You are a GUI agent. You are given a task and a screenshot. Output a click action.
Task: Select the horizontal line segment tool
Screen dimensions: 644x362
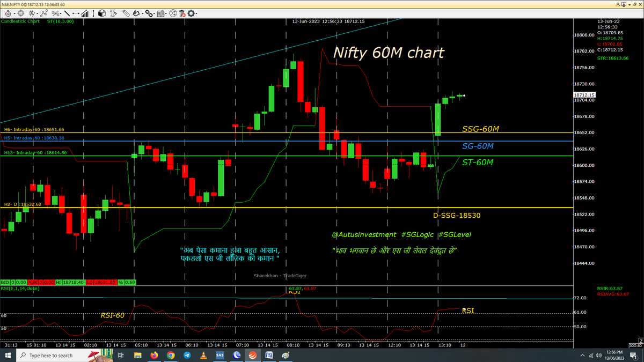pos(76,13)
